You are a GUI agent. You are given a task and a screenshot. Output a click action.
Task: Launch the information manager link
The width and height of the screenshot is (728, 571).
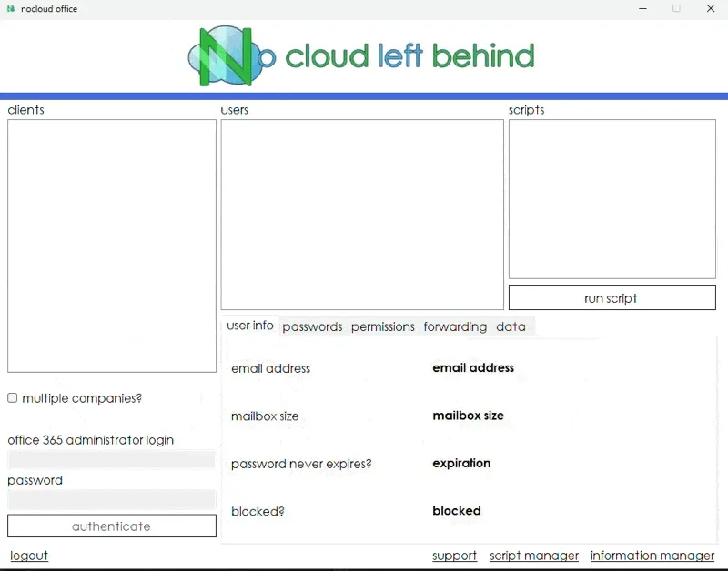[x=652, y=556]
